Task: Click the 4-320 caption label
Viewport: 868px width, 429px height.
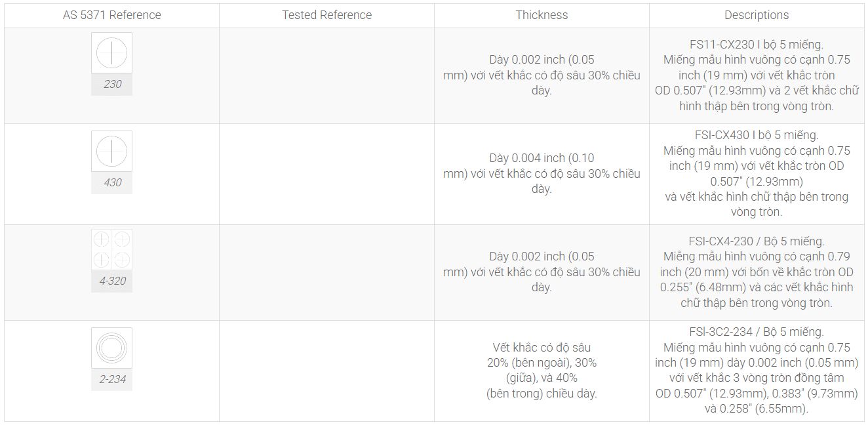Action: point(112,281)
